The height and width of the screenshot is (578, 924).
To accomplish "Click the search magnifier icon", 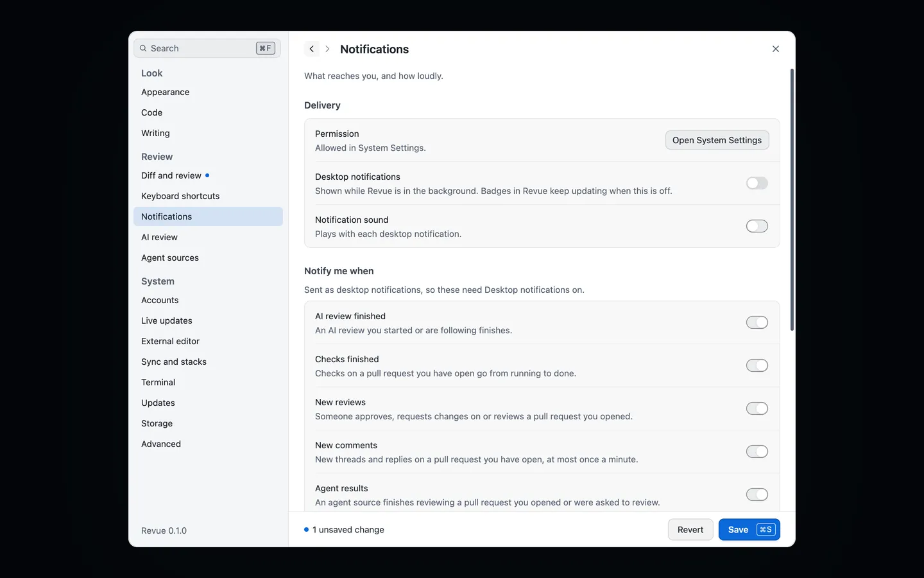I will coord(143,48).
